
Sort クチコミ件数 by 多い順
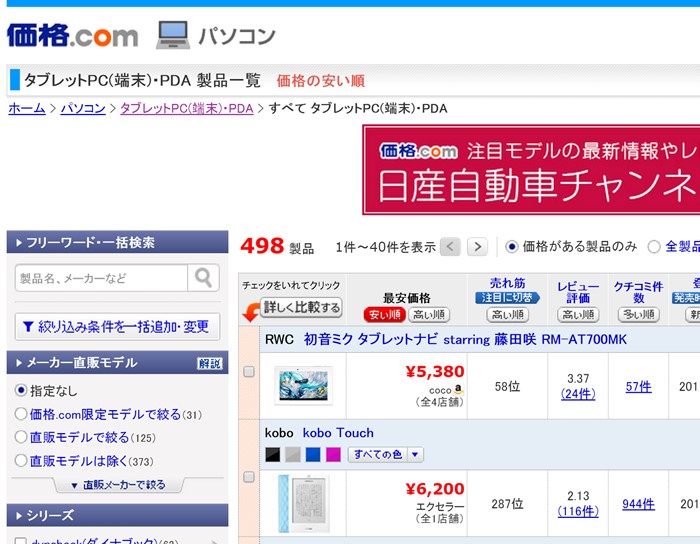coord(639,315)
